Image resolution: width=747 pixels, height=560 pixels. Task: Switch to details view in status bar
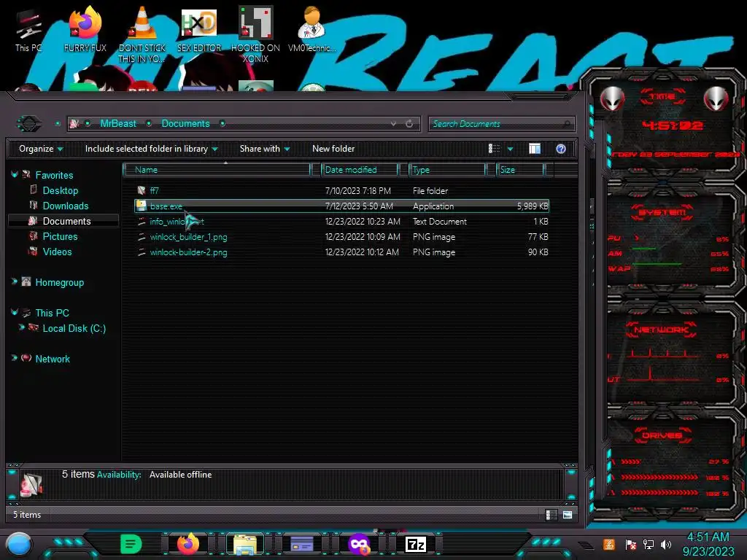pyautogui.click(x=551, y=515)
